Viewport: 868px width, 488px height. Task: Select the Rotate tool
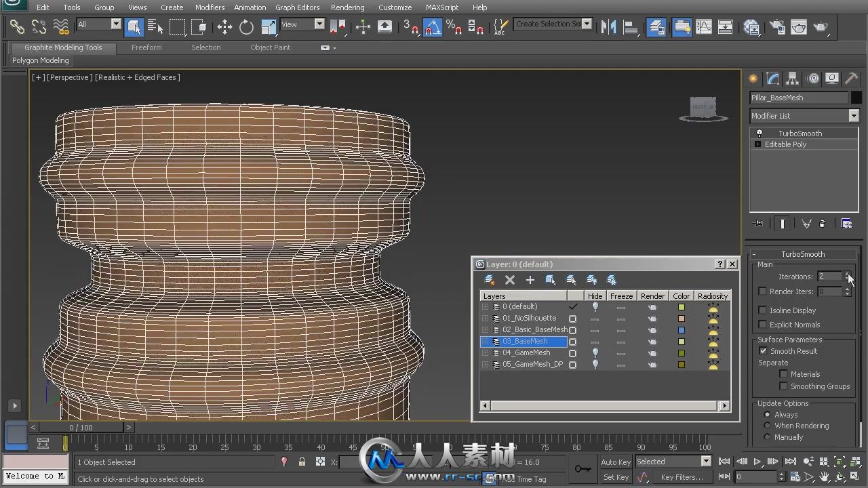coord(246,27)
